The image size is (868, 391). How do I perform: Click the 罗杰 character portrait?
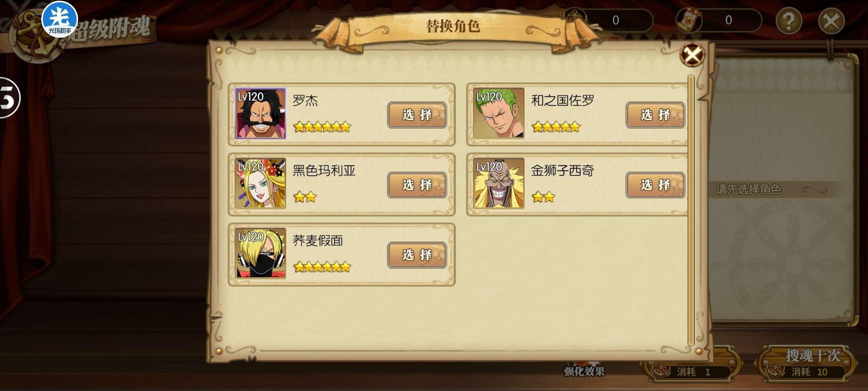pyautogui.click(x=260, y=113)
